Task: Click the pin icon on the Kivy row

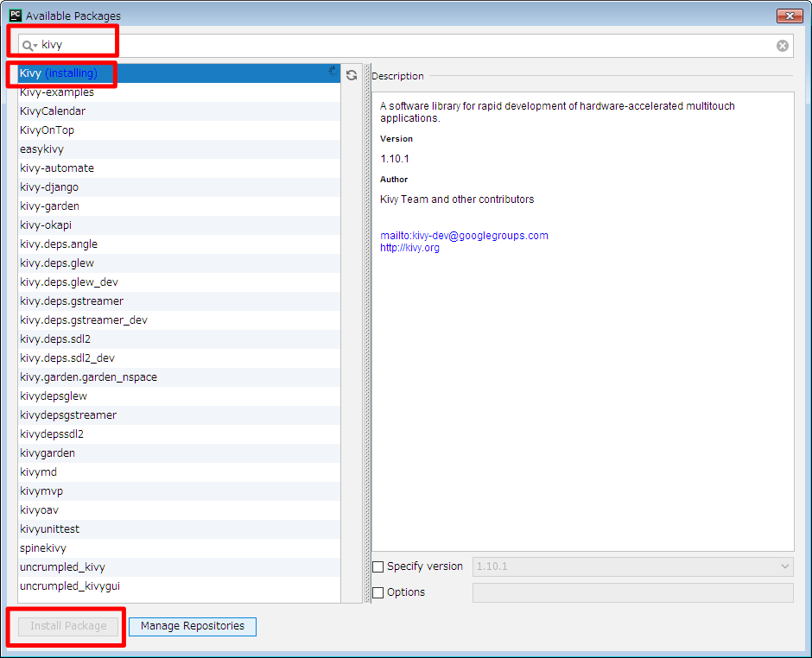Action: coord(332,73)
